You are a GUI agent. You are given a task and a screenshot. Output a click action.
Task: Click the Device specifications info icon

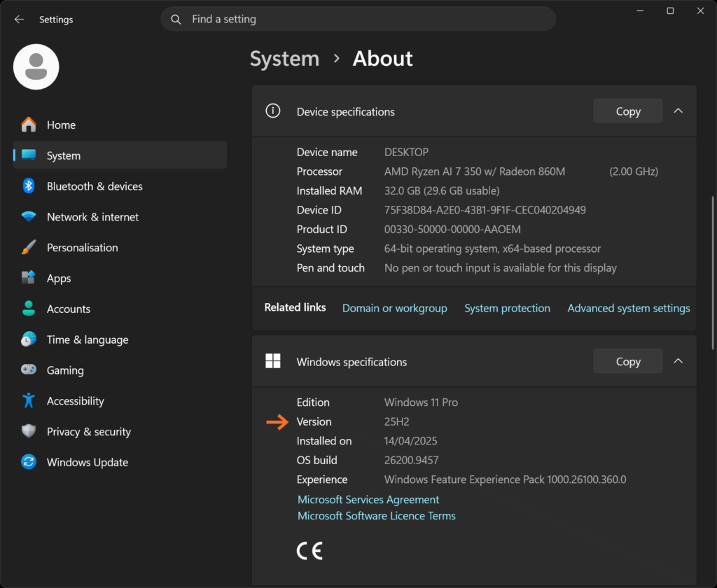click(x=273, y=111)
